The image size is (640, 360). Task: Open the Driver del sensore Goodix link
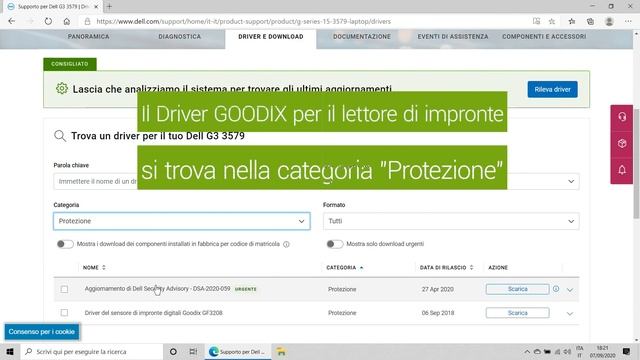click(153, 313)
